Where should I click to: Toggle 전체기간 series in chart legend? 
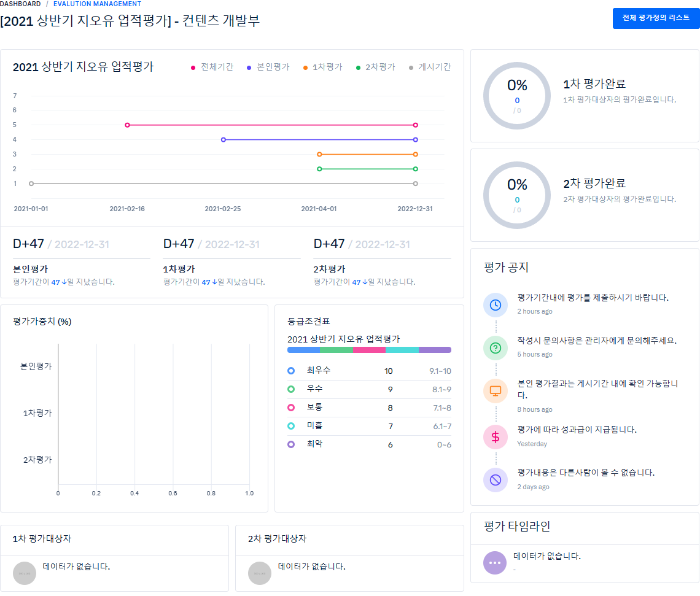click(x=212, y=67)
